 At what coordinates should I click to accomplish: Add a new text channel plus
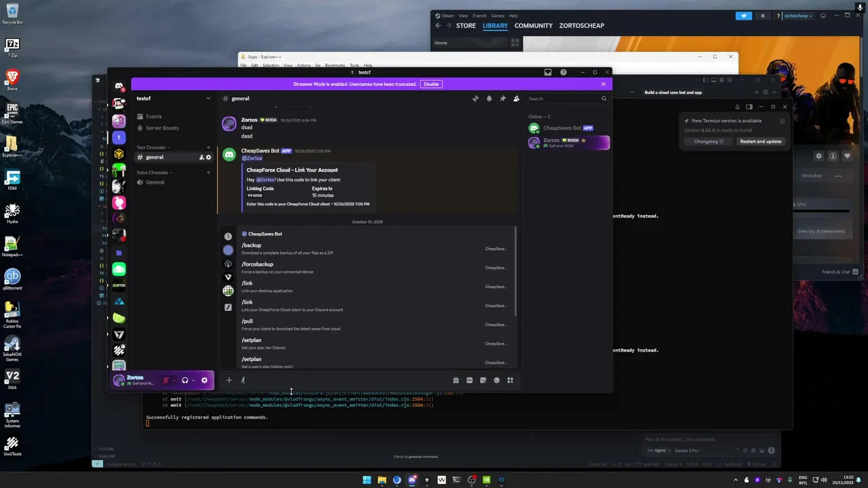click(x=208, y=147)
